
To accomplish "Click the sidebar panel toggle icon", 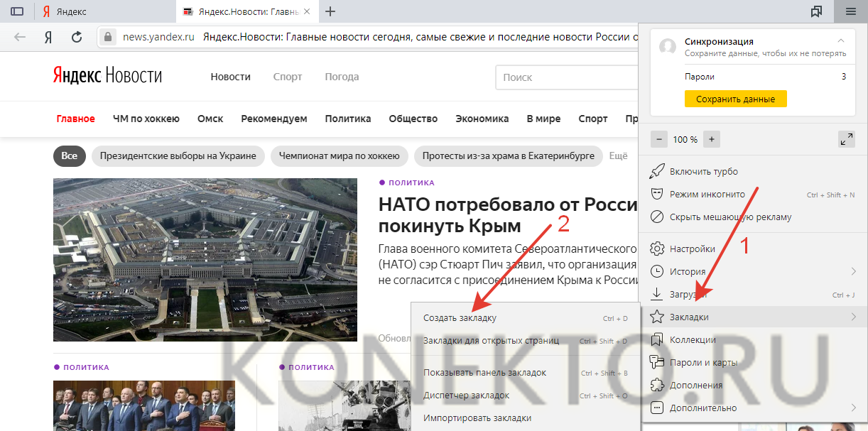I will pos(17,11).
